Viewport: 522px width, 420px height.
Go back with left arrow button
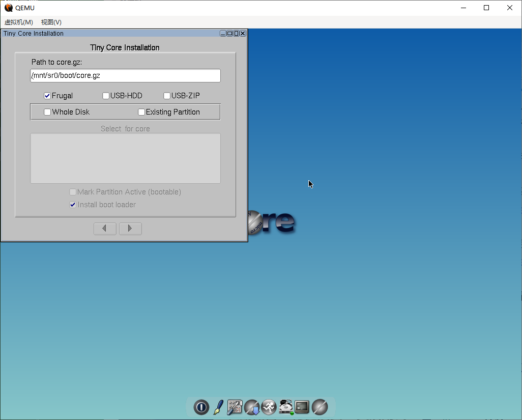pos(105,229)
